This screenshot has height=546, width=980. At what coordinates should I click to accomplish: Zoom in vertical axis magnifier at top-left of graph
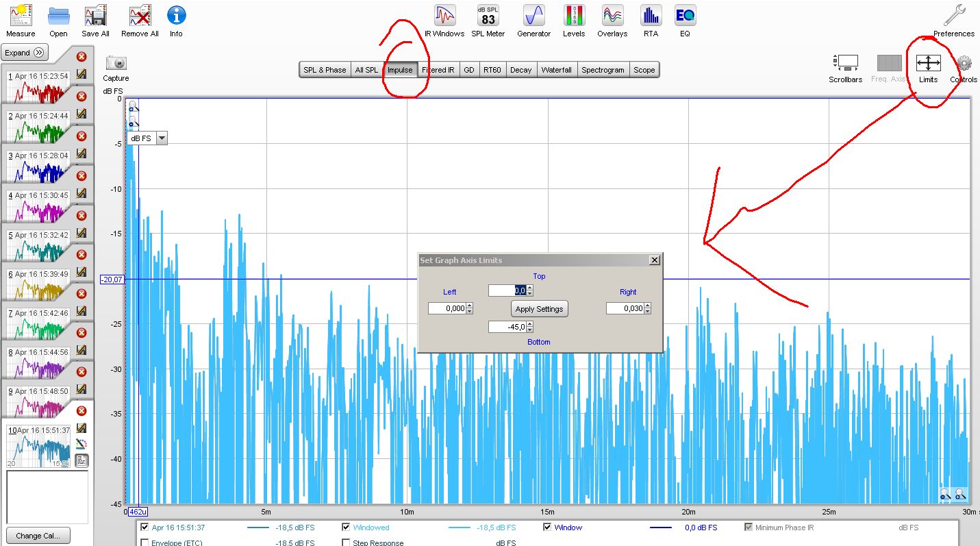133,107
